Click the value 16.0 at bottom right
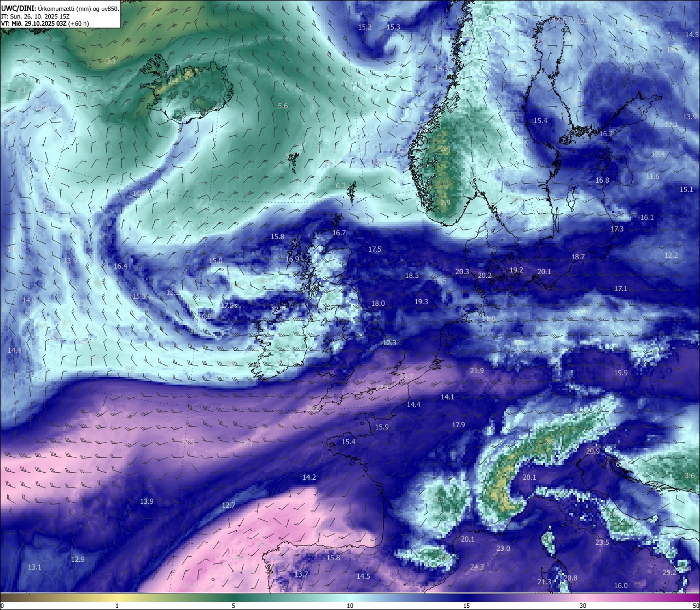Image resolution: width=700 pixels, height=610 pixels. 621,586
